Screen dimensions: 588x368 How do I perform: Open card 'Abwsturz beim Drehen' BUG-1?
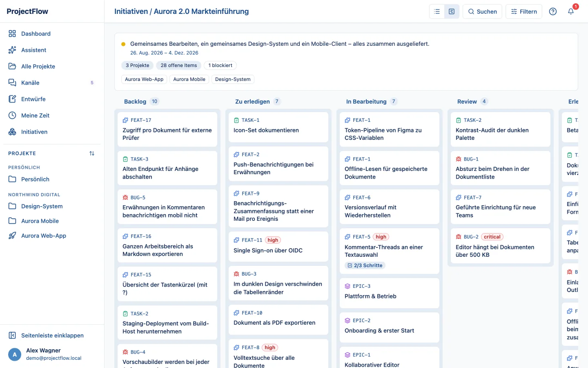(x=501, y=168)
